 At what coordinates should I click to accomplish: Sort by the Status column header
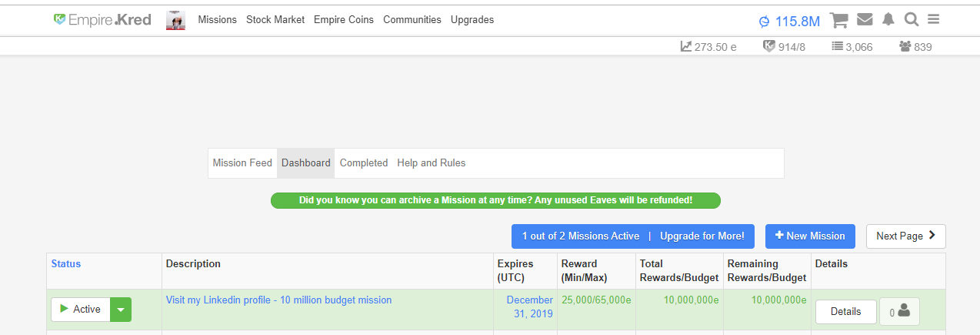click(x=66, y=264)
